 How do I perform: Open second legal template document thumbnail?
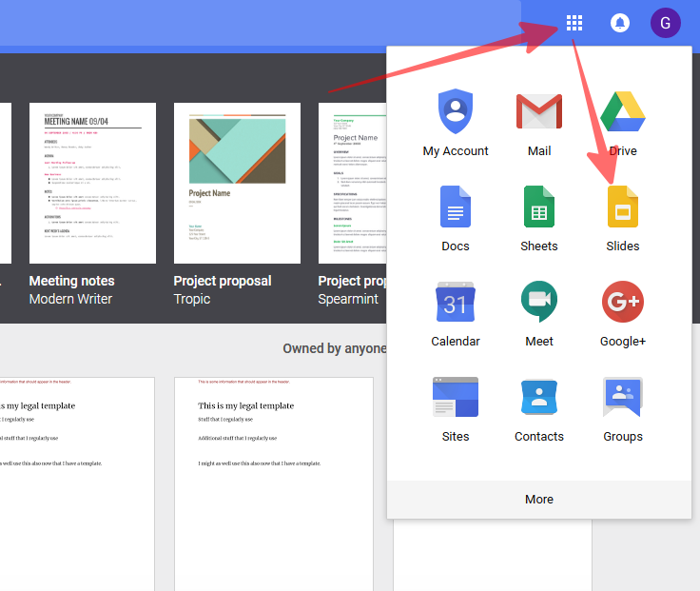click(x=274, y=484)
